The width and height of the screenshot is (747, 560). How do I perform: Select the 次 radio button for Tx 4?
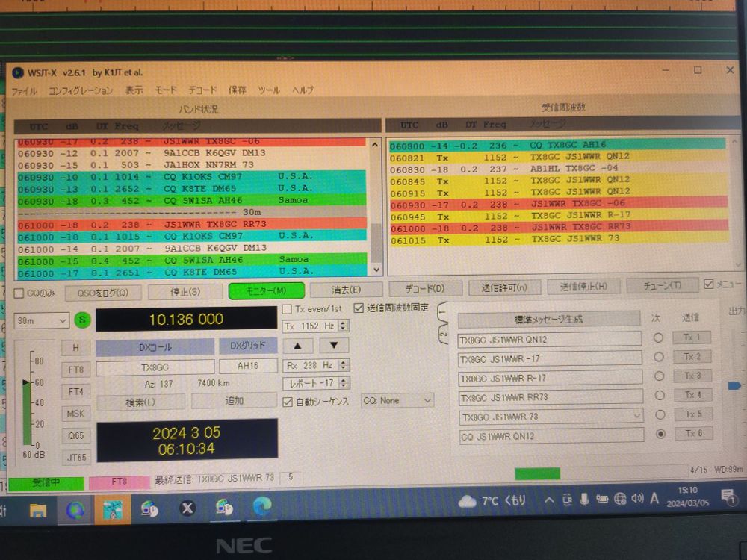tap(659, 396)
